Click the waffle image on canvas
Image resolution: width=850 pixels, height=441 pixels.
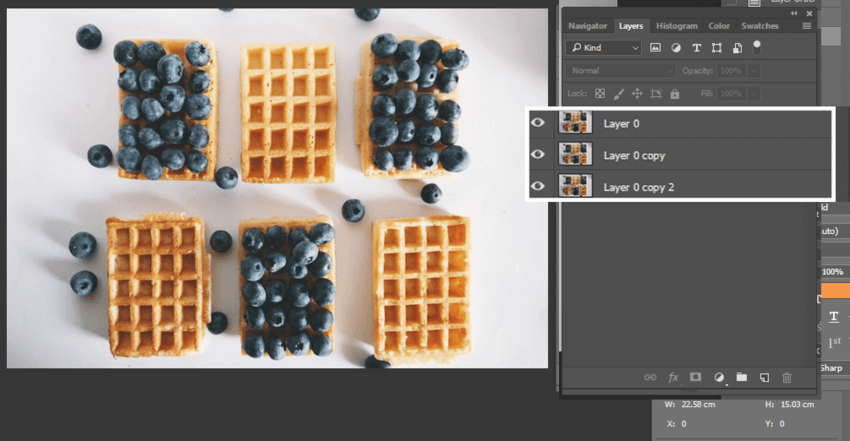tap(277, 188)
